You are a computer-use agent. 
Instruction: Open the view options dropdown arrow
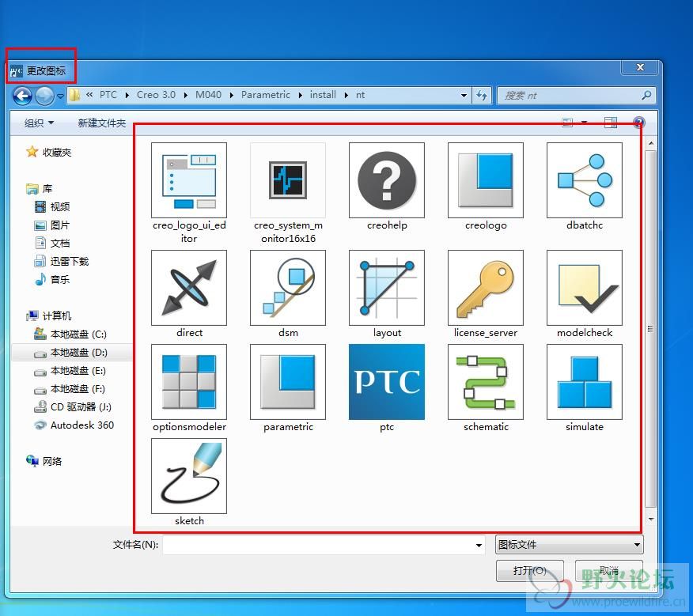tap(585, 123)
